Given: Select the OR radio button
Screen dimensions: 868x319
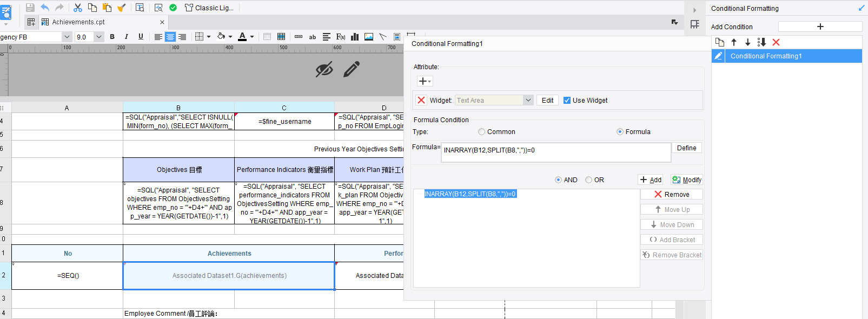Looking at the screenshot, I should (588, 180).
